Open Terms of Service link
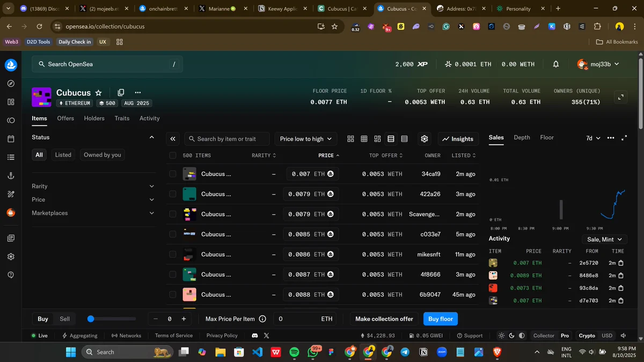644x362 pixels. (174, 335)
